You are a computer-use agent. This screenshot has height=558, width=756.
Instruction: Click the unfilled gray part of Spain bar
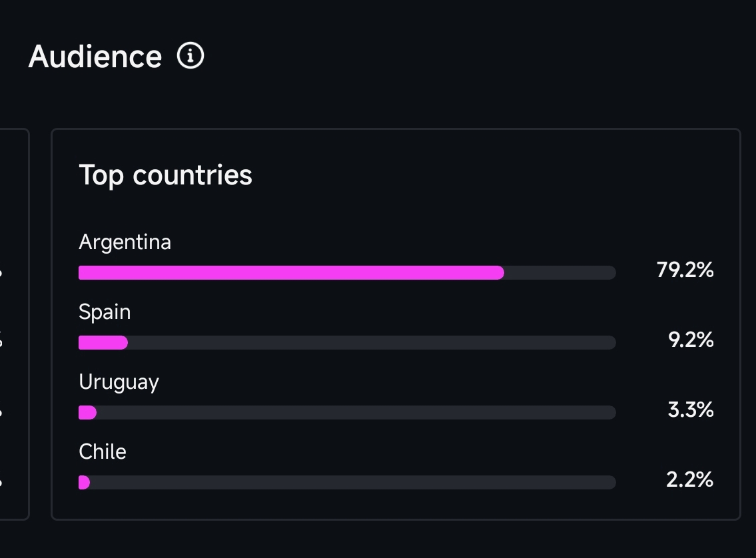coord(371,342)
